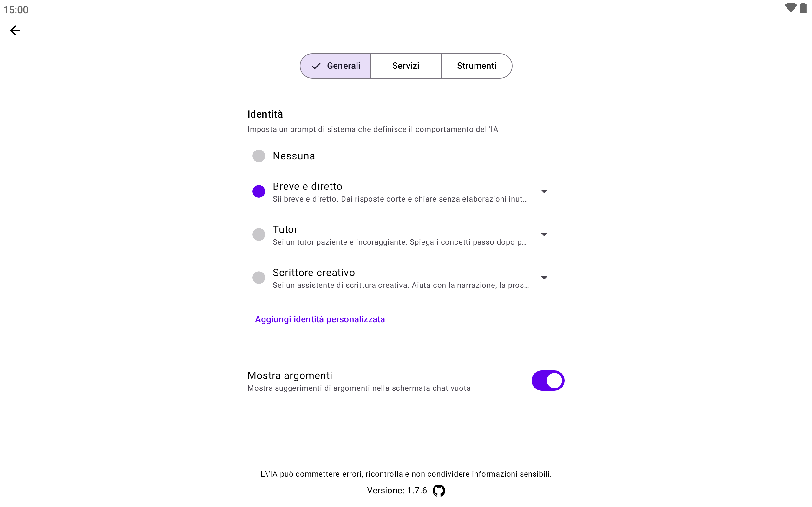Open the GitHub icon link
Image resolution: width=812 pixels, height=507 pixels.
tap(439, 491)
